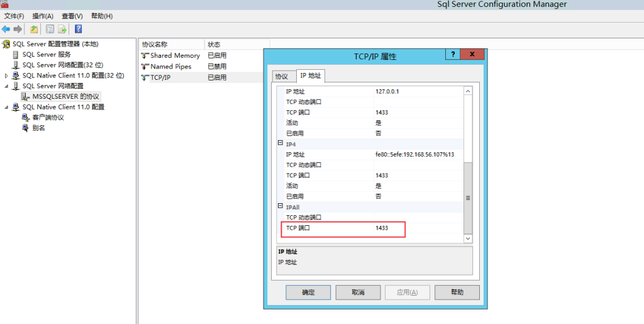Open the 查看(V) menu
The image size is (644, 324).
click(x=72, y=16)
